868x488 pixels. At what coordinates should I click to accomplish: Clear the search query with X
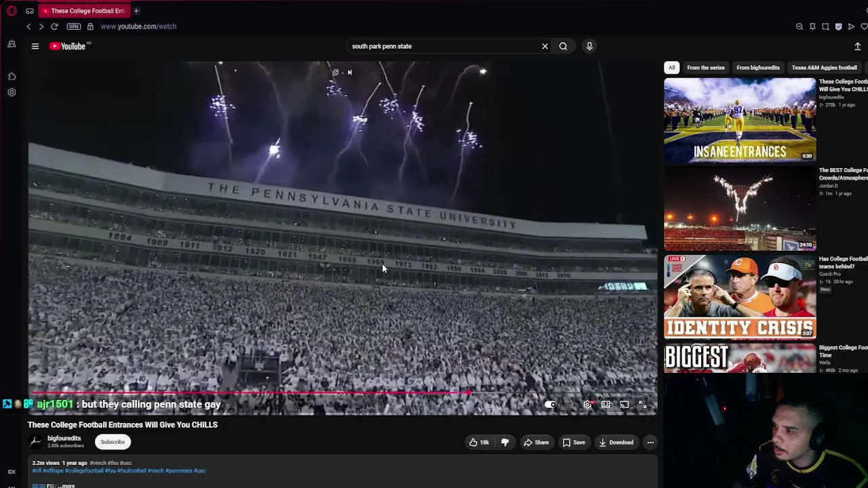[x=545, y=46]
